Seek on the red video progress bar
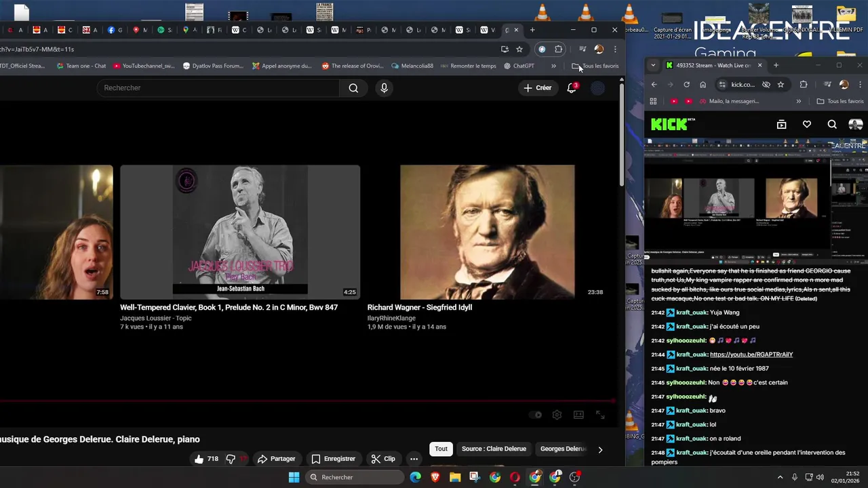The width and height of the screenshot is (868, 488). (308, 401)
